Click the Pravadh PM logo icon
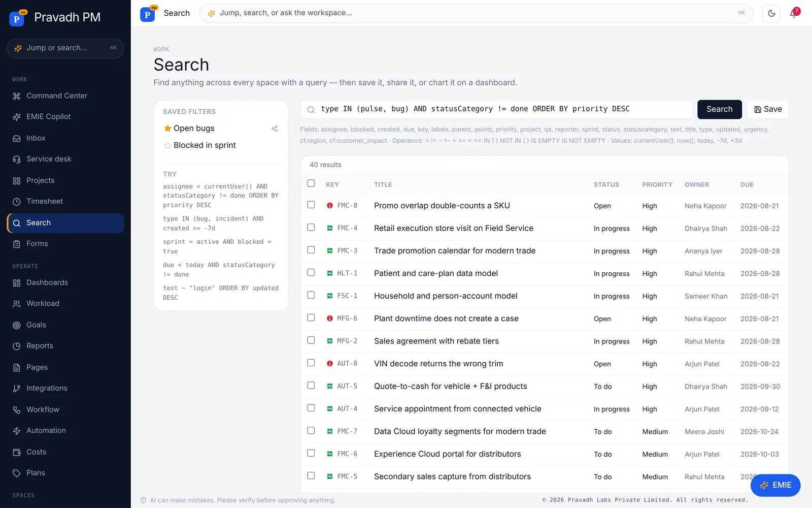Screen dimensions: 812x508 [17, 18]
